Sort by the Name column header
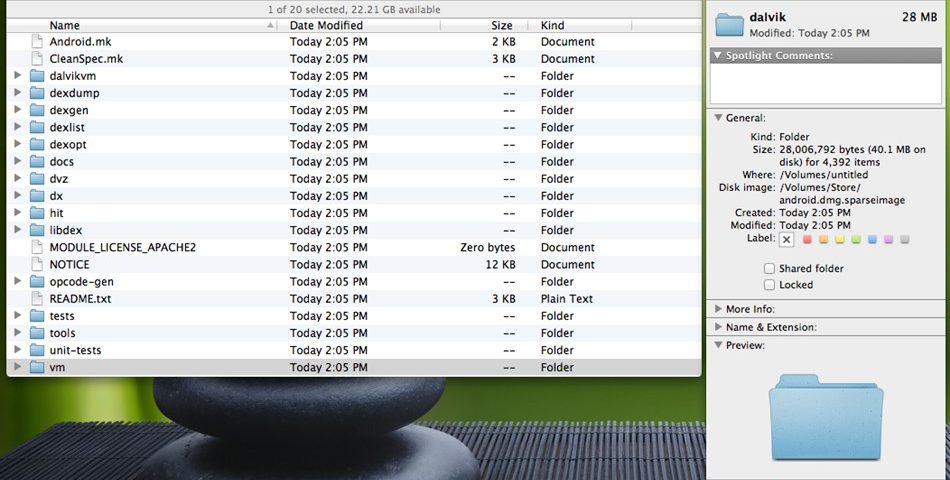The width and height of the screenshot is (950, 480). [143, 25]
